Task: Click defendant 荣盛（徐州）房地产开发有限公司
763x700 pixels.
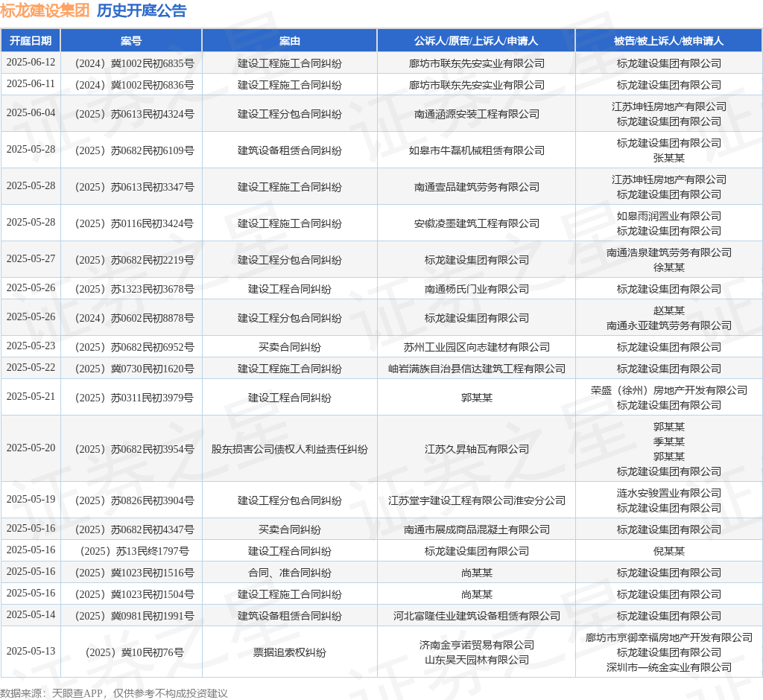Action: (x=668, y=390)
